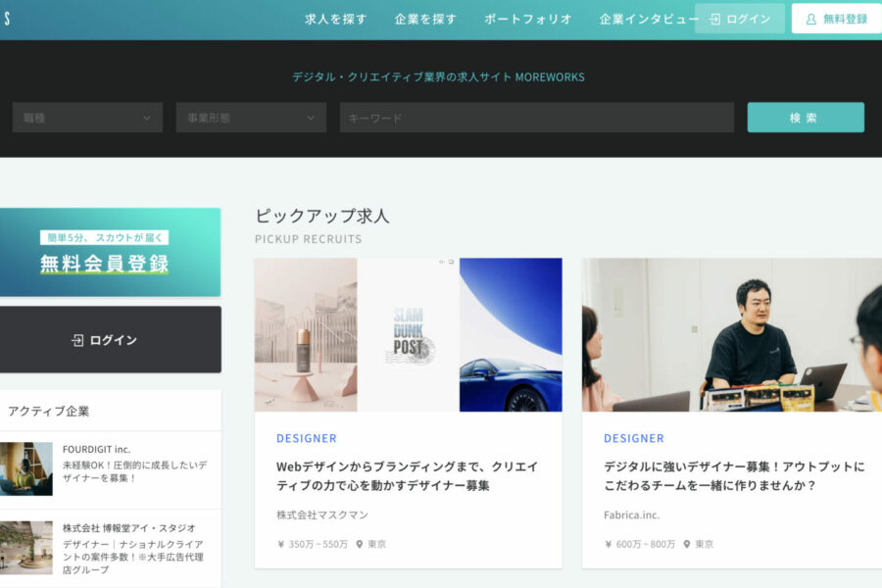
Task: Open the Fabrica デジタルに強いデザイナー募集 job title
Action: (734, 475)
